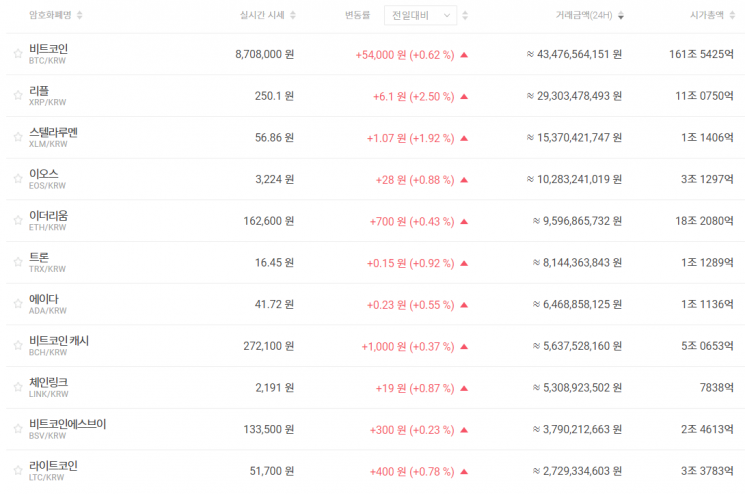The width and height of the screenshot is (745, 494).
Task: Click the price 162,600 원
Action: tap(269, 221)
